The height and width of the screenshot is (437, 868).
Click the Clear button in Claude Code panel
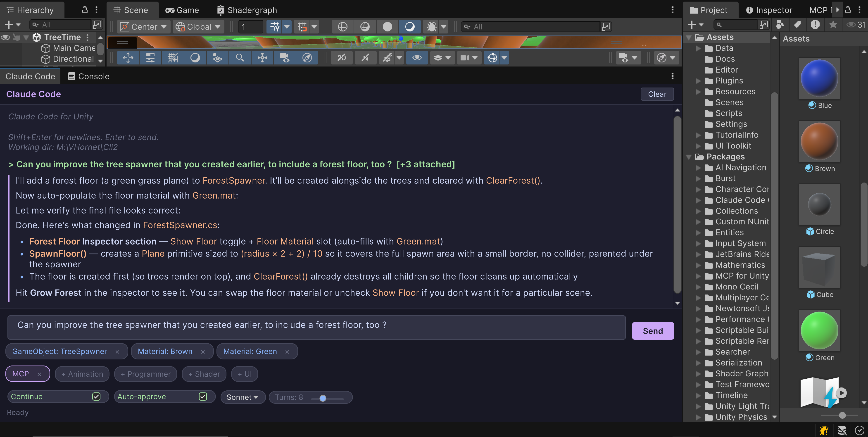point(657,94)
